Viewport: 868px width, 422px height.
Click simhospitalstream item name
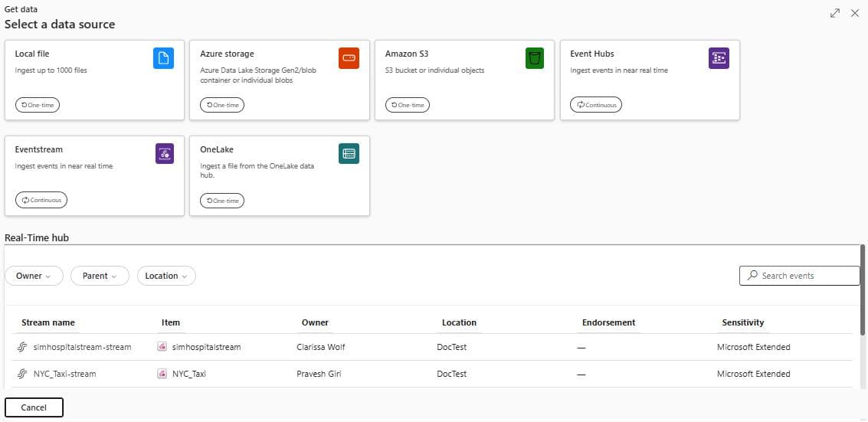tap(207, 348)
